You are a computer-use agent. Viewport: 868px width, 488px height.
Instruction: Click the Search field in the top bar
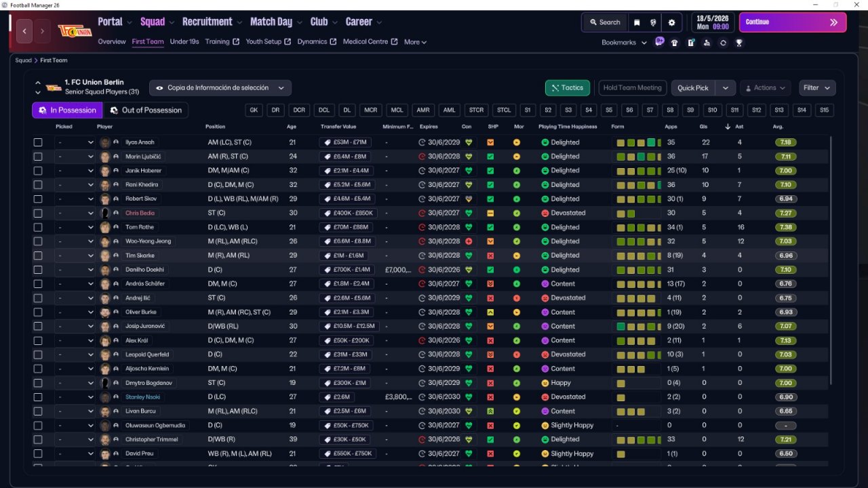coord(604,22)
